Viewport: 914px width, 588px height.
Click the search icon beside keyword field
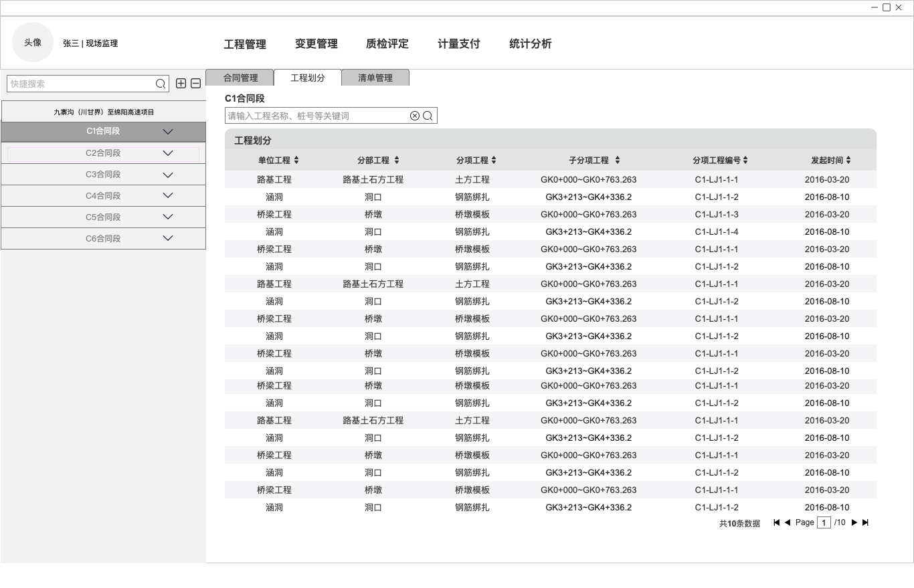pyautogui.click(x=428, y=116)
